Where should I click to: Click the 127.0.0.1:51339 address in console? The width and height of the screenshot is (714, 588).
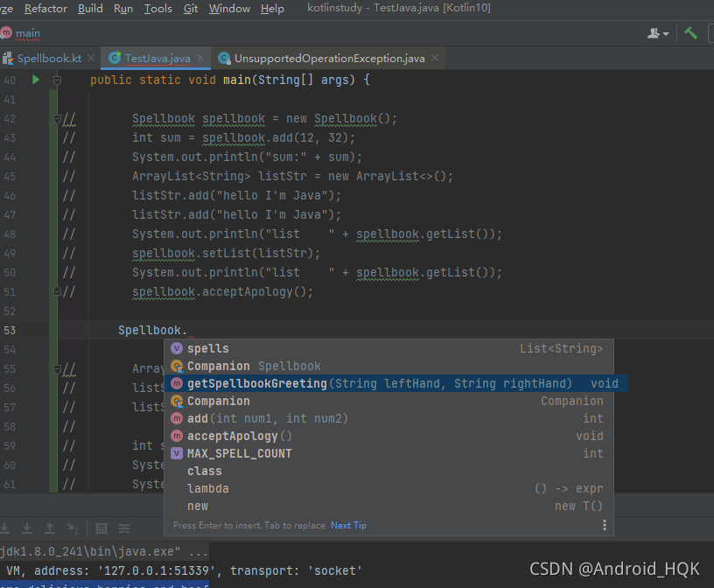(x=156, y=570)
